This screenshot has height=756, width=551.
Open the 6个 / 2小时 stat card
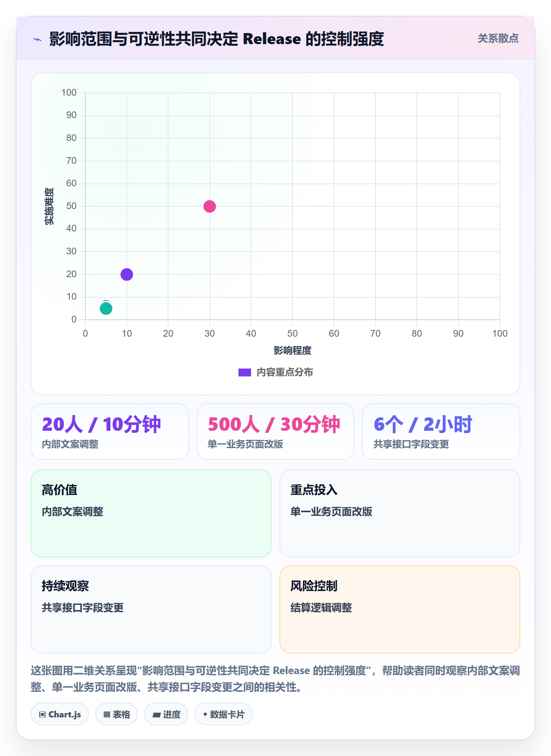coord(441,432)
